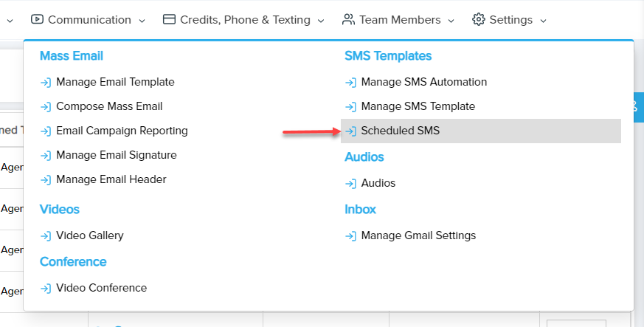Open Email Campaign Reporting
644x327 pixels.
coord(122,131)
